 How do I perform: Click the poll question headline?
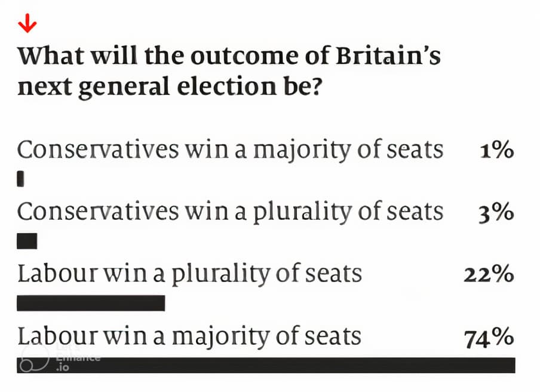229,71
